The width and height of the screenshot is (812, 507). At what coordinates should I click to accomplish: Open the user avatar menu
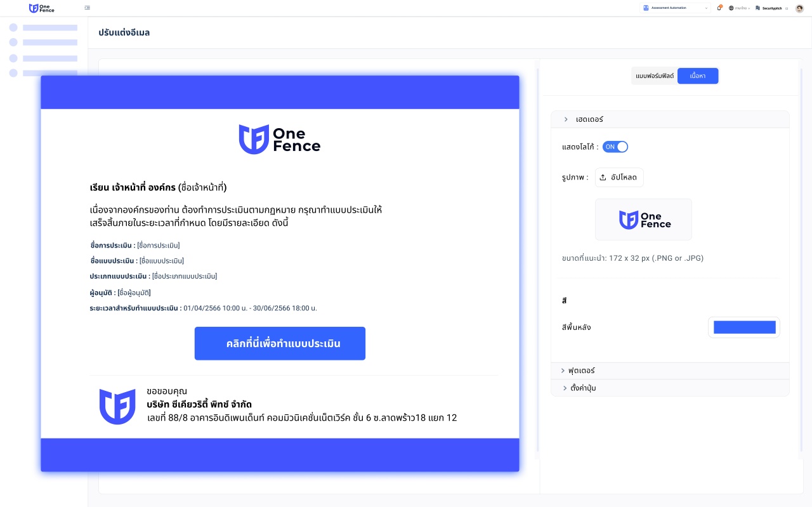[x=799, y=8]
